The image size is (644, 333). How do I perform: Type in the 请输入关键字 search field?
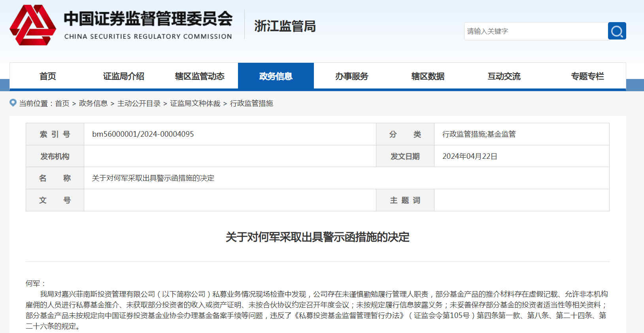tap(535, 31)
